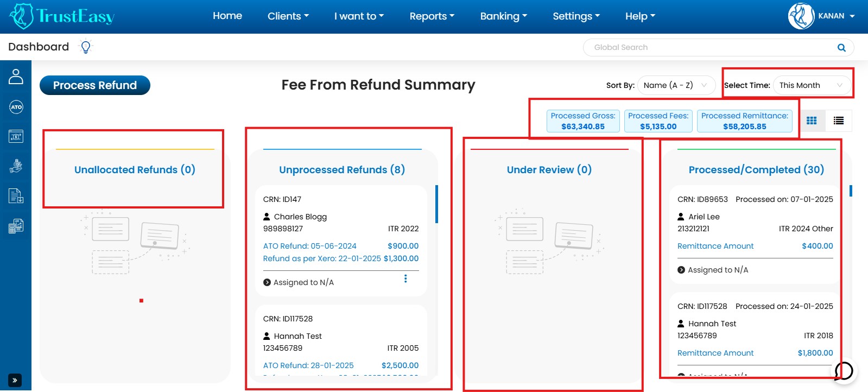The height and width of the screenshot is (392, 868).
Task: Open the Select Time This Month dropdown
Action: point(811,85)
